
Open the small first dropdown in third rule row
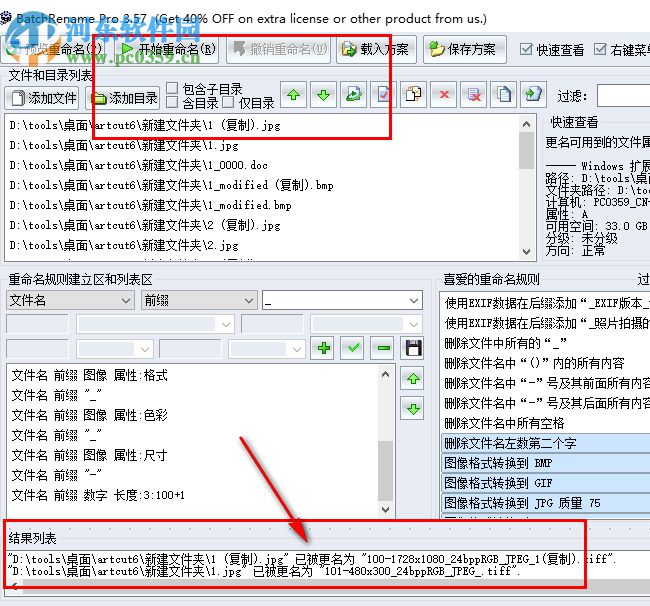pyautogui.click(x=115, y=349)
